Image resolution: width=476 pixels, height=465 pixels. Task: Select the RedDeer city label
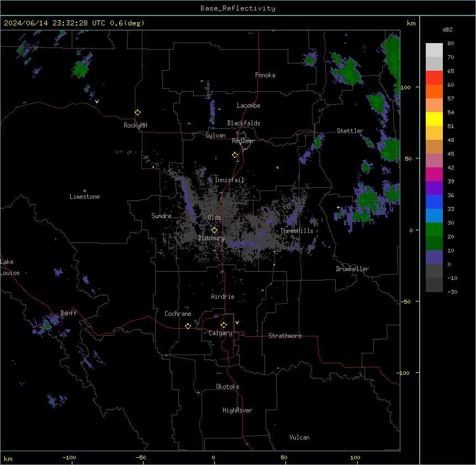coord(243,141)
